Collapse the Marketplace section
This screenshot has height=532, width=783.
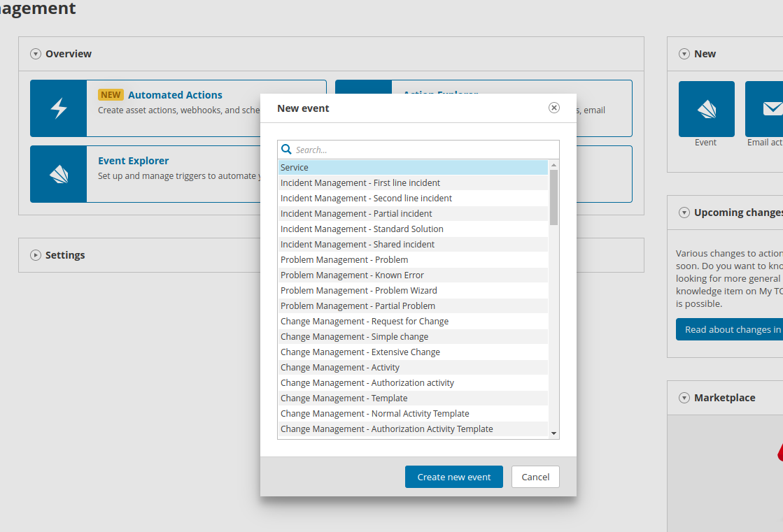683,397
